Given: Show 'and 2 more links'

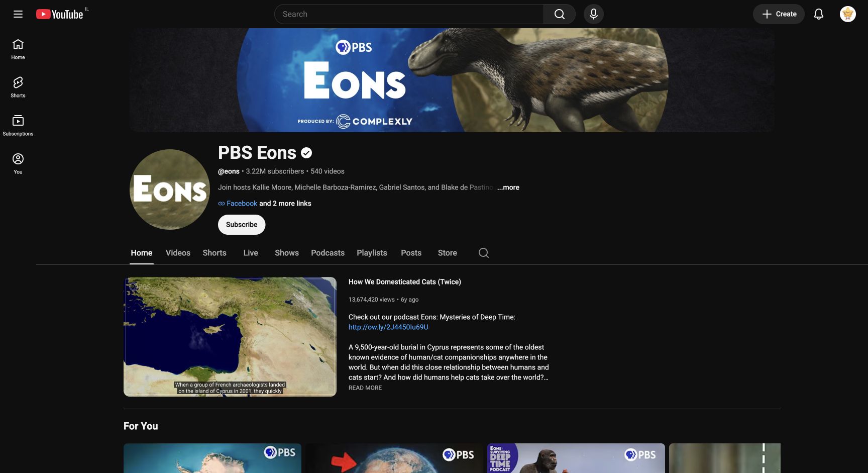Looking at the screenshot, I should pyautogui.click(x=285, y=204).
